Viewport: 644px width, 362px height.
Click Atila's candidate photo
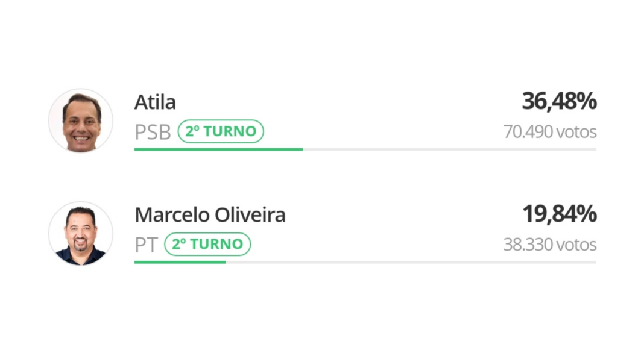coord(81,120)
